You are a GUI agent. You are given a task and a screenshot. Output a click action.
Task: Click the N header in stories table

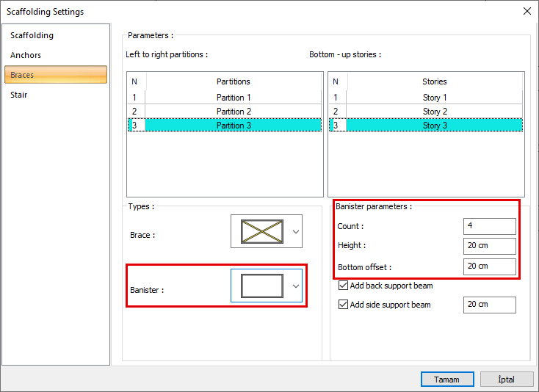tap(336, 81)
